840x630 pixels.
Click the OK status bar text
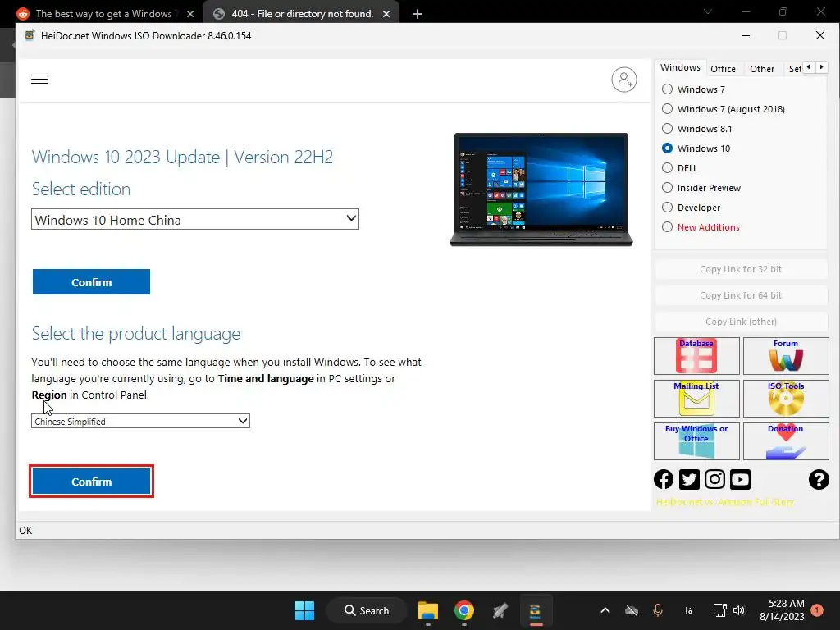(25, 531)
